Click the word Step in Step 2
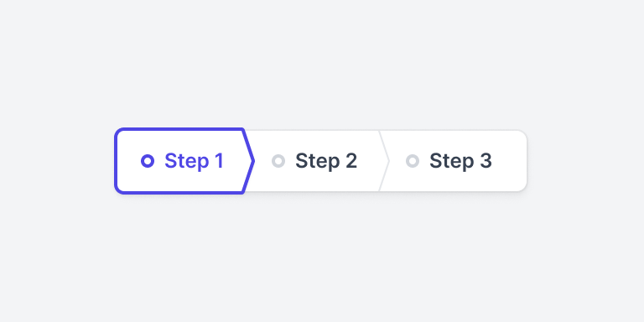644x322 pixels. point(318,161)
